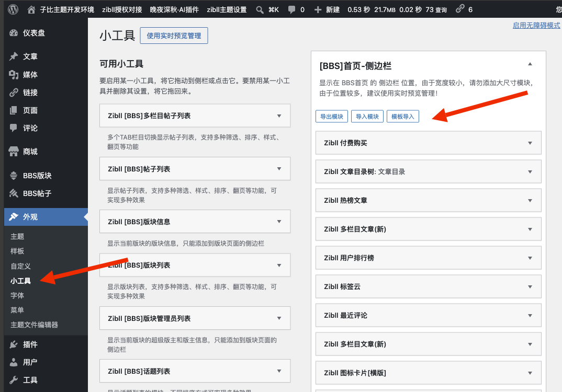This screenshot has height=392, width=562.
Task: Click the BBS帖子 icon
Action: (x=14, y=193)
